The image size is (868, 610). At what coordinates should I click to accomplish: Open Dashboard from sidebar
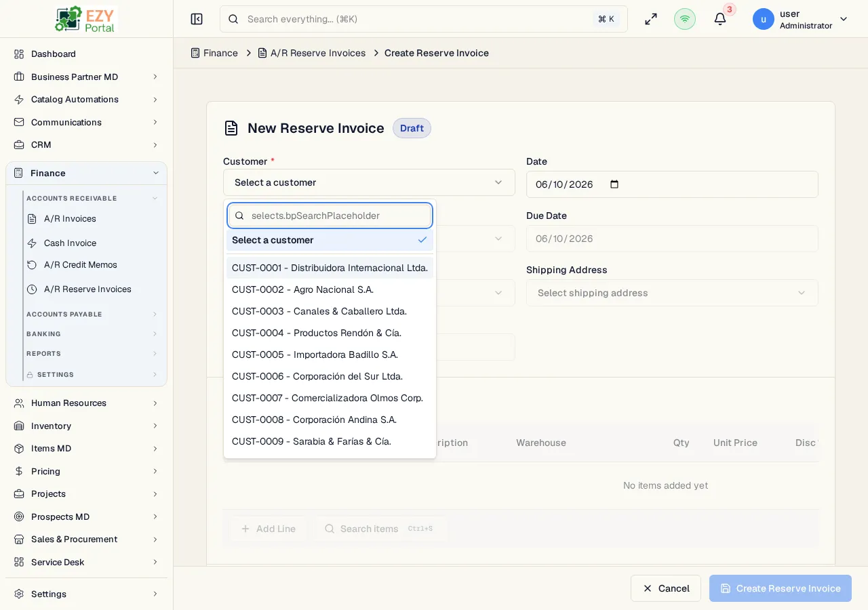(86, 54)
